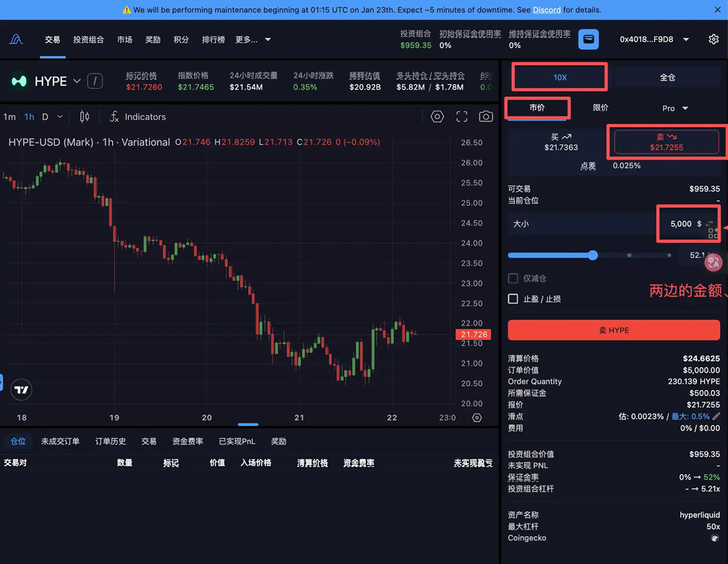Viewport: 728px width, 564px height.
Task: Click TradingView logo on chart
Action: [x=22, y=389]
